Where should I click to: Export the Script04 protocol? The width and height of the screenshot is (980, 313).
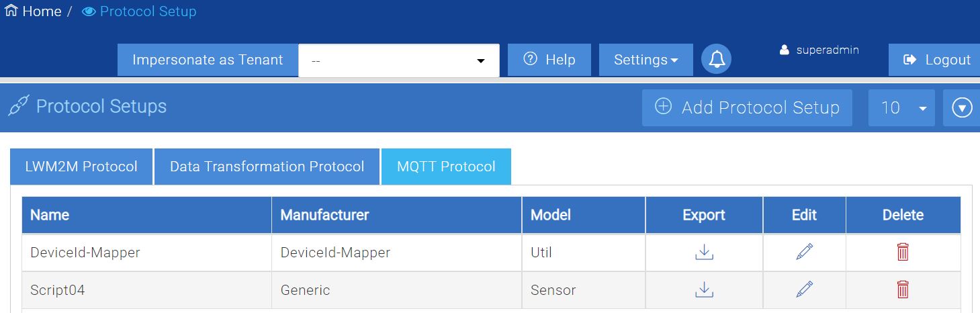704,290
